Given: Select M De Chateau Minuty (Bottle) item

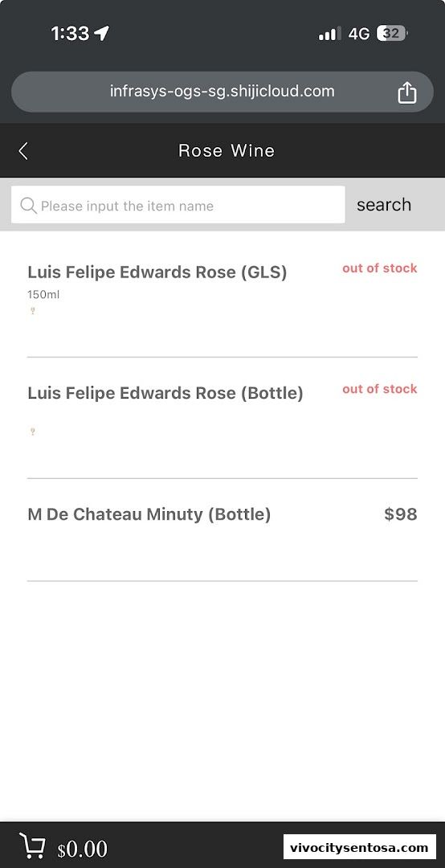Looking at the screenshot, I should (x=222, y=530).
